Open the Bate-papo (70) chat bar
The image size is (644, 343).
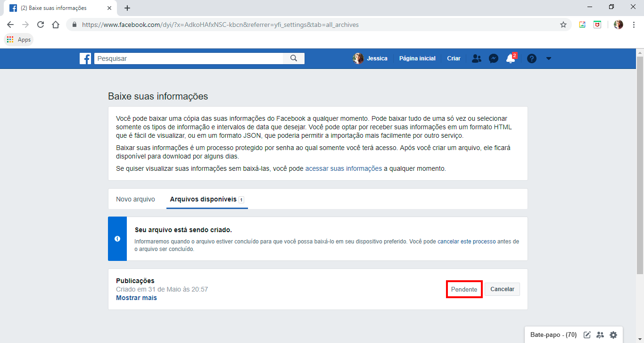click(553, 335)
